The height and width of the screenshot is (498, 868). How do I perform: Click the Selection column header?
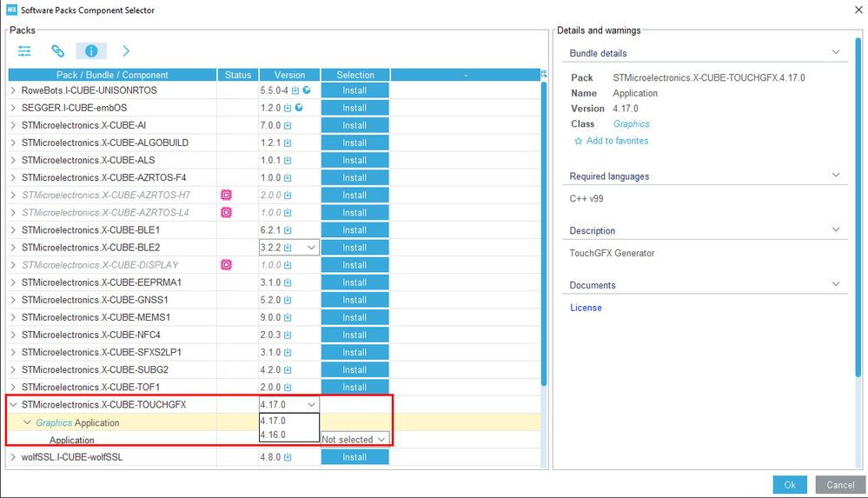(355, 75)
